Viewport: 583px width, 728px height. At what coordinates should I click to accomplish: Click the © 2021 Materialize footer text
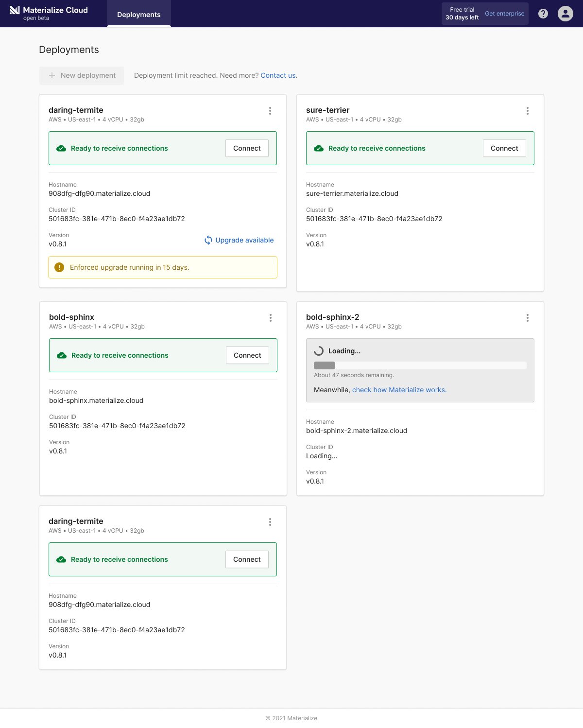coord(291,718)
